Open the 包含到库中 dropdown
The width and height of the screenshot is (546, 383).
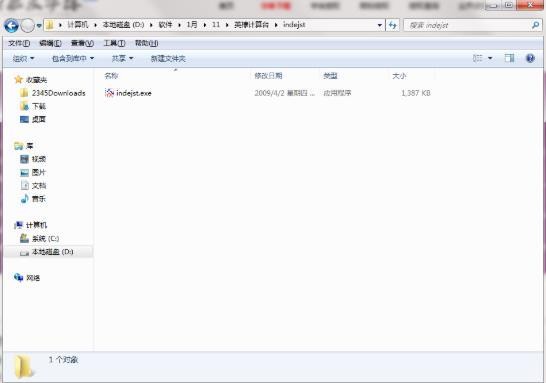(73, 58)
